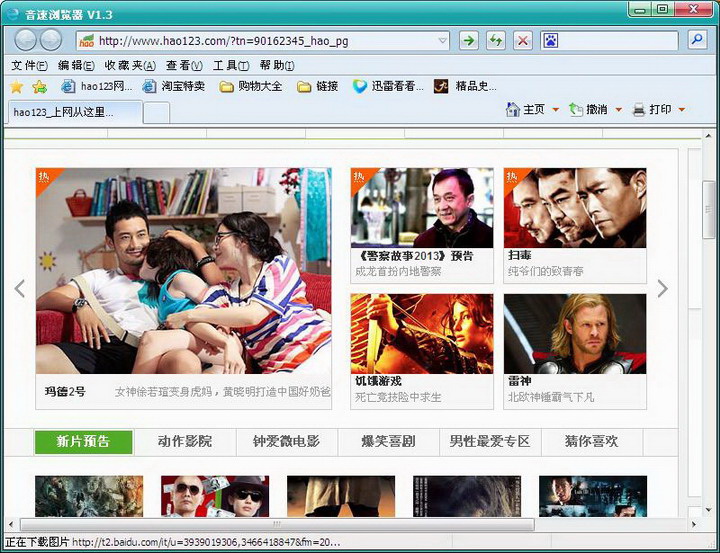Open the 淘宝特卖 bookmark
The height and width of the screenshot is (553, 720).
click(174, 86)
